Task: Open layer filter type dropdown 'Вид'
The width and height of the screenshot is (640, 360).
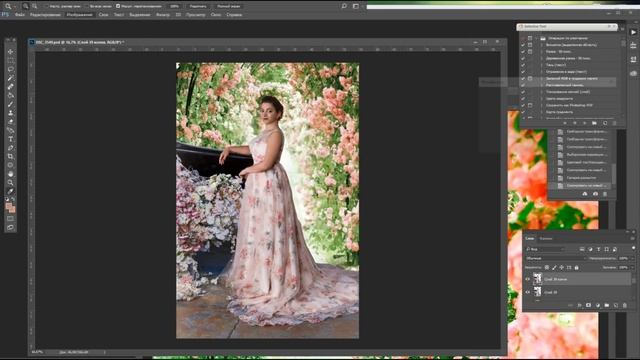Action: (x=545, y=249)
